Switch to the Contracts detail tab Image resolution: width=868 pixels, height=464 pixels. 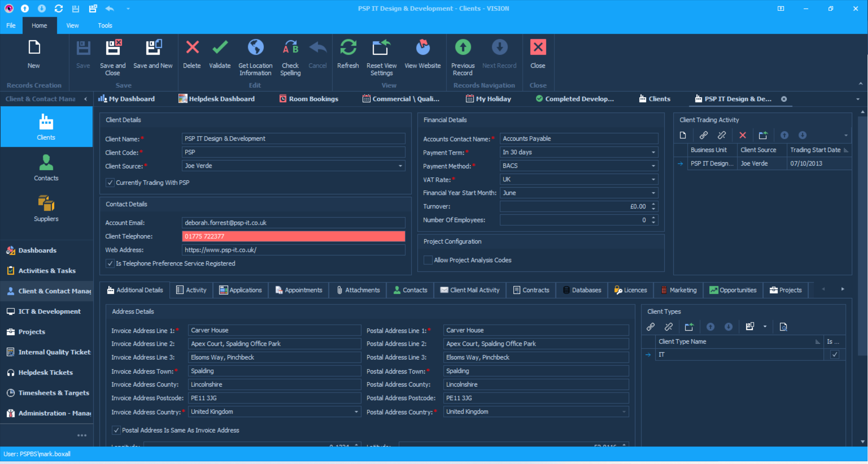click(x=531, y=290)
